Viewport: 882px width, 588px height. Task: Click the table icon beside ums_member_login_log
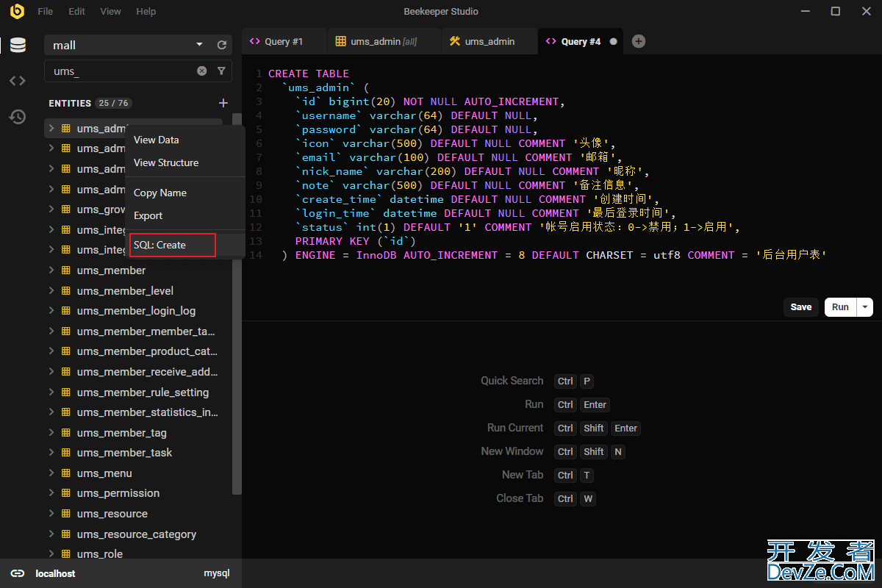pos(65,311)
